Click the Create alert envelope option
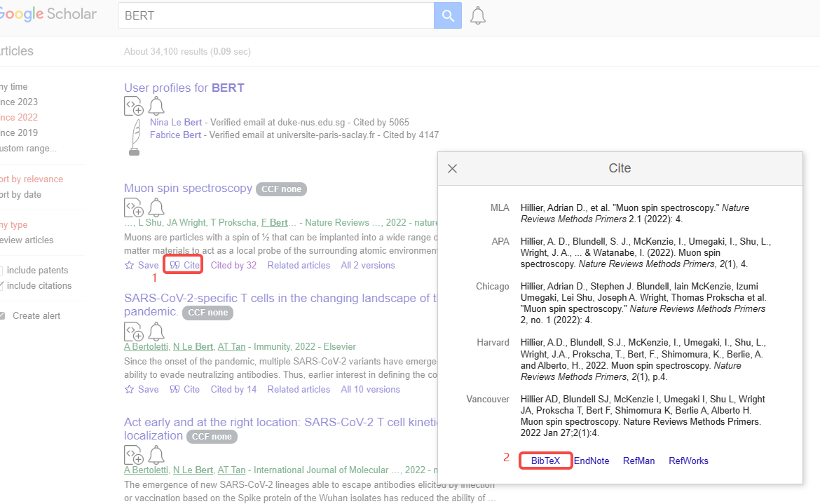This screenshot has width=820, height=504. [30, 315]
